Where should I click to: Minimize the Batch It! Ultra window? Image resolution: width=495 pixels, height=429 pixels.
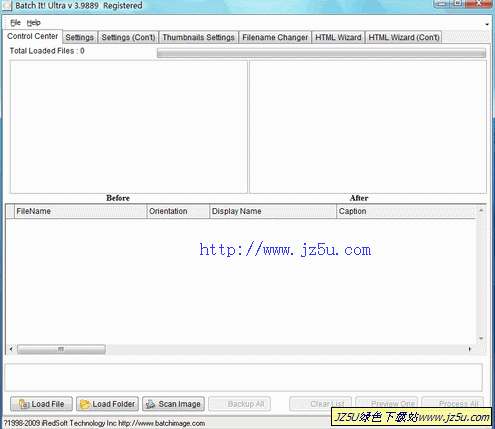click(442, 3)
